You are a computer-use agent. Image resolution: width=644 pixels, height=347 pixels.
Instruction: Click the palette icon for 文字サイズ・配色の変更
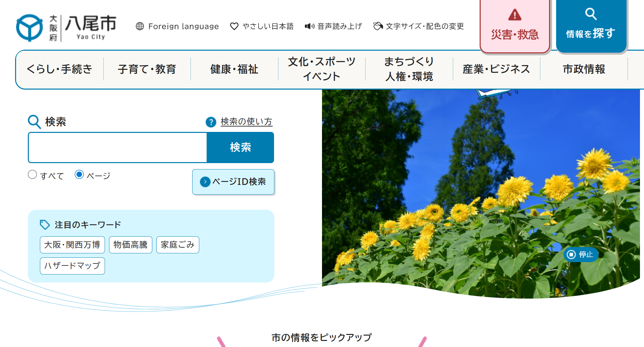[x=378, y=26]
